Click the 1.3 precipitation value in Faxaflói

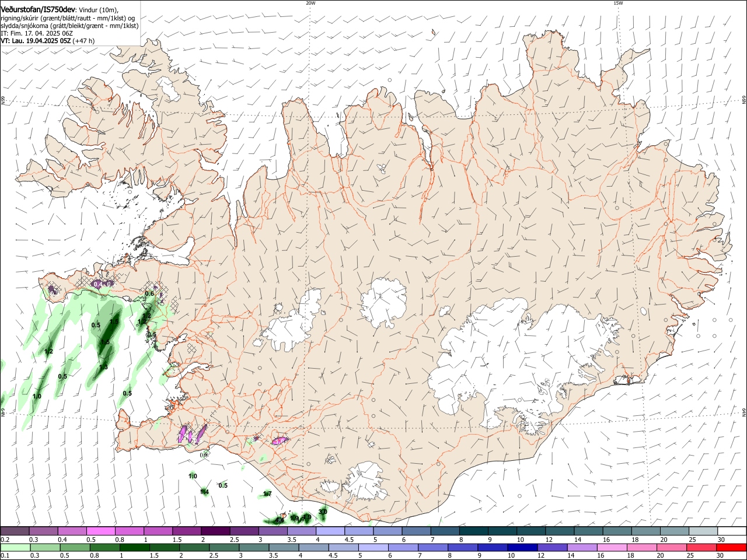104,367
